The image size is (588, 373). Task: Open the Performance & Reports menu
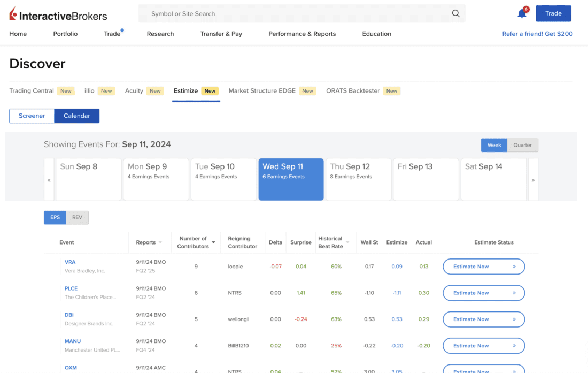302,34
